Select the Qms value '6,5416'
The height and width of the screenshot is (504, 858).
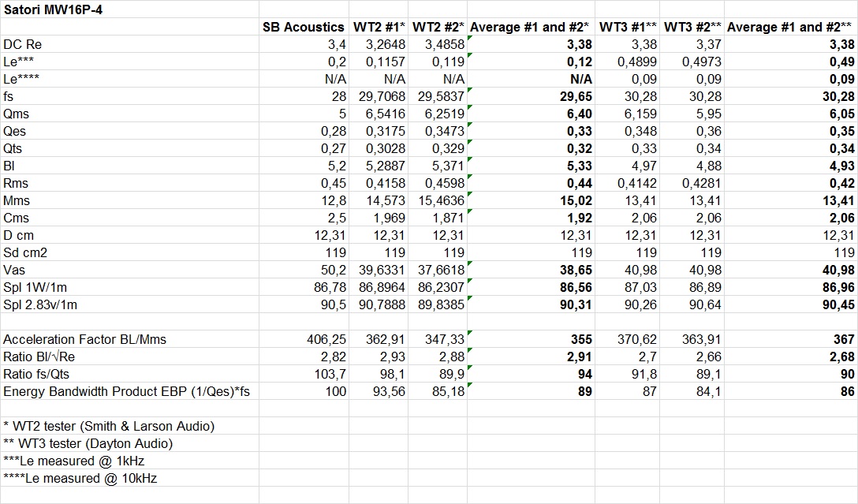(x=386, y=114)
